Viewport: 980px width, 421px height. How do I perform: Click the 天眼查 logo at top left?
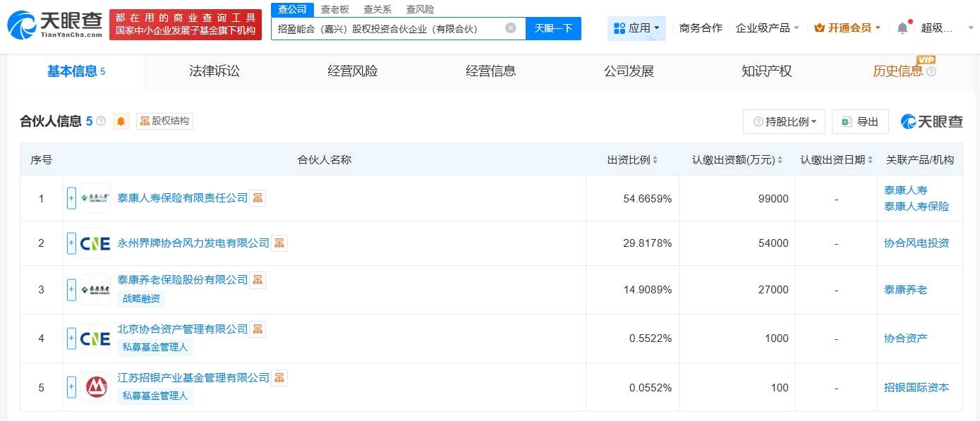[55, 25]
